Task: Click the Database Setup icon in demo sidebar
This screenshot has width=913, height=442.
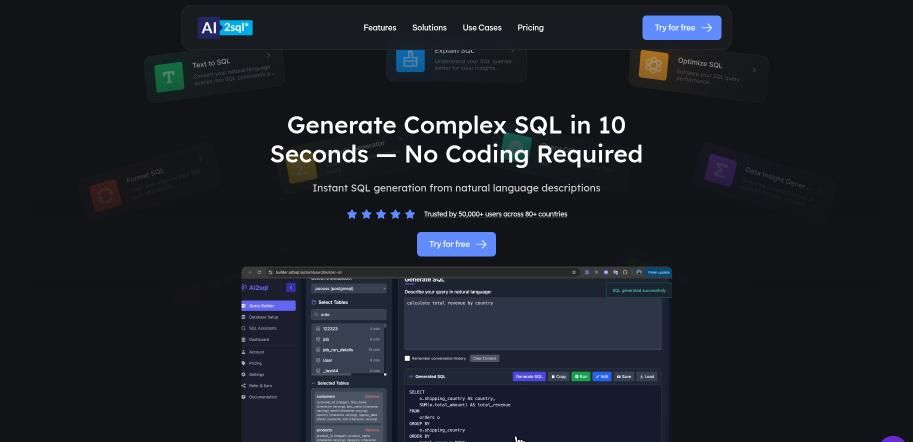Action: point(243,317)
